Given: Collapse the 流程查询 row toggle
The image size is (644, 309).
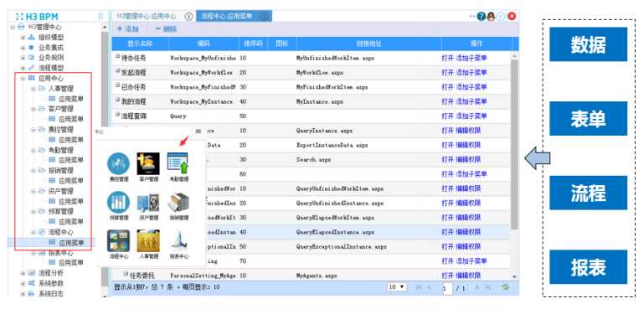Looking at the screenshot, I should pyautogui.click(x=118, y=115).
